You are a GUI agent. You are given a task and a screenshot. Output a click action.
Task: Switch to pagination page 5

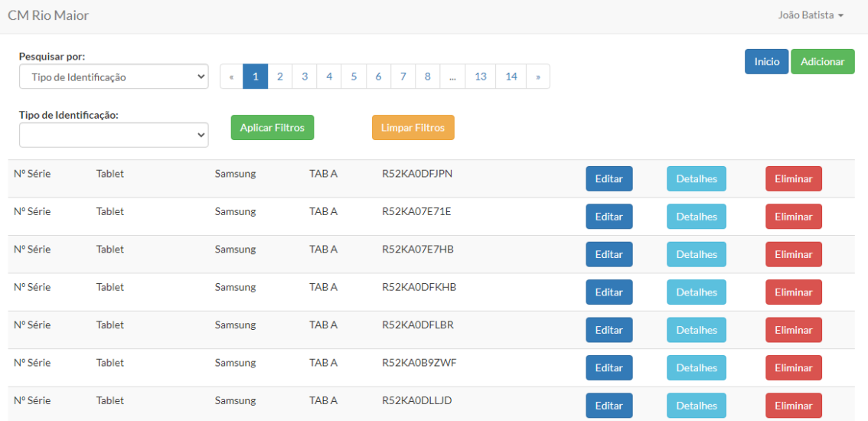354,77
